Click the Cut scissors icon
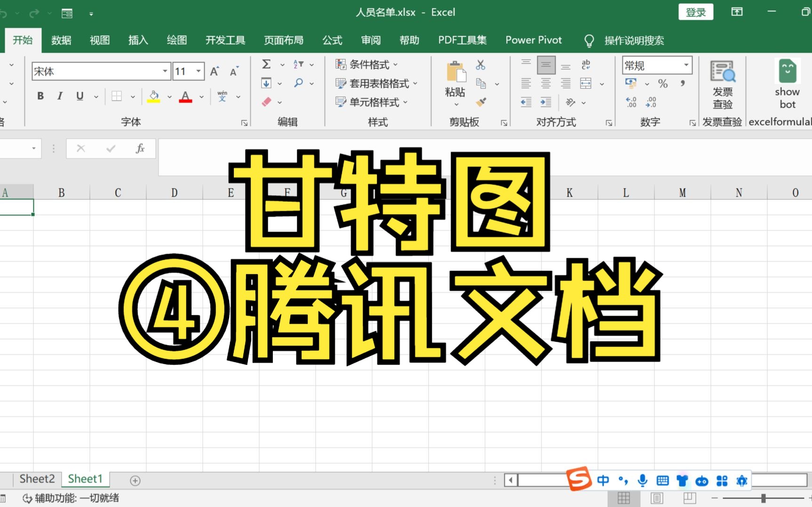Screen dimensions: 812x507 click(x=480, y=64)
